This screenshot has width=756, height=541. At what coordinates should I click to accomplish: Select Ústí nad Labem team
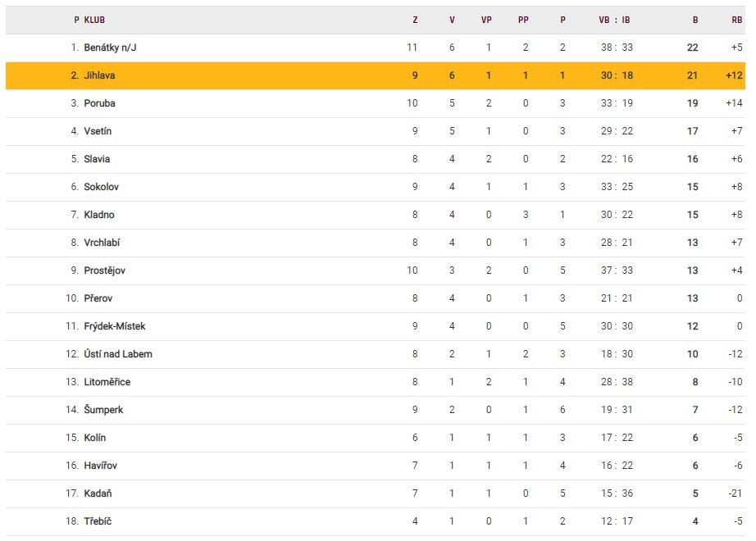pos(117,354)
